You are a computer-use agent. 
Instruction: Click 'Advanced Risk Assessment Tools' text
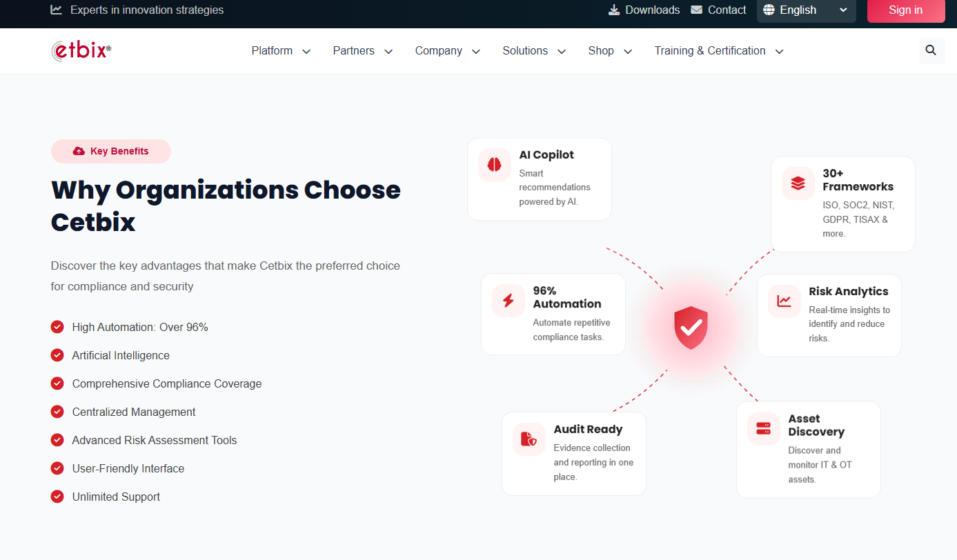point(155,440)
